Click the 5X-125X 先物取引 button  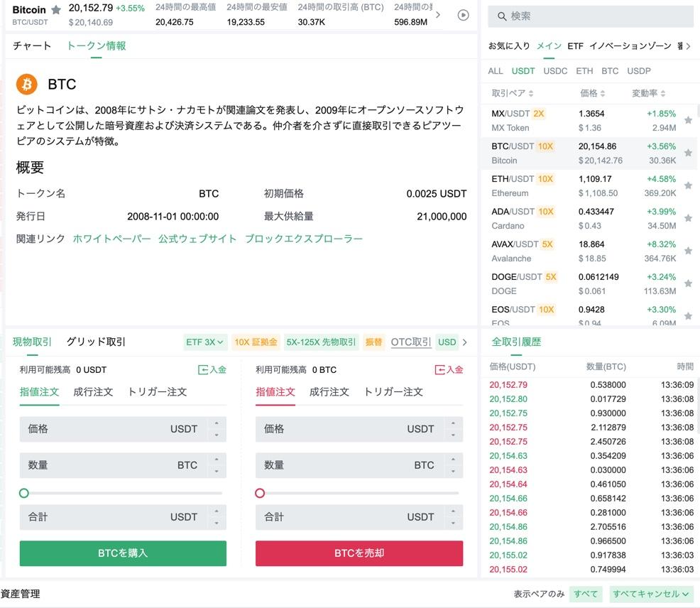[321, 342]
